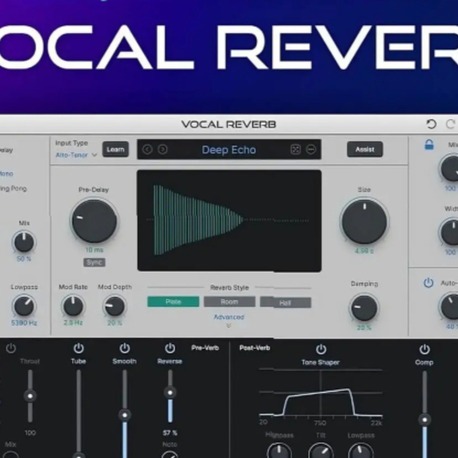Click the Auto amount knob
This screenshot has height=458, width=458.
click(450, 306)
